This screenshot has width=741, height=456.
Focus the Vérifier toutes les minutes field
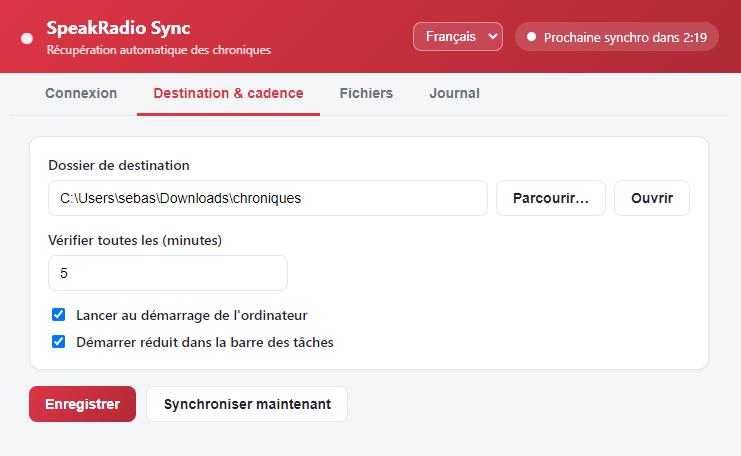click(168, 273)
